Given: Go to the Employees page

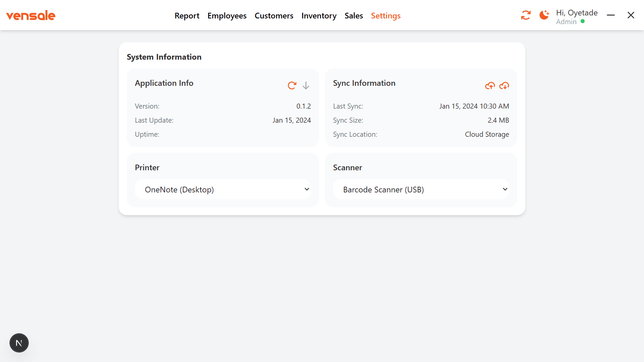Looking at the screenshot, I should (227, 16).
